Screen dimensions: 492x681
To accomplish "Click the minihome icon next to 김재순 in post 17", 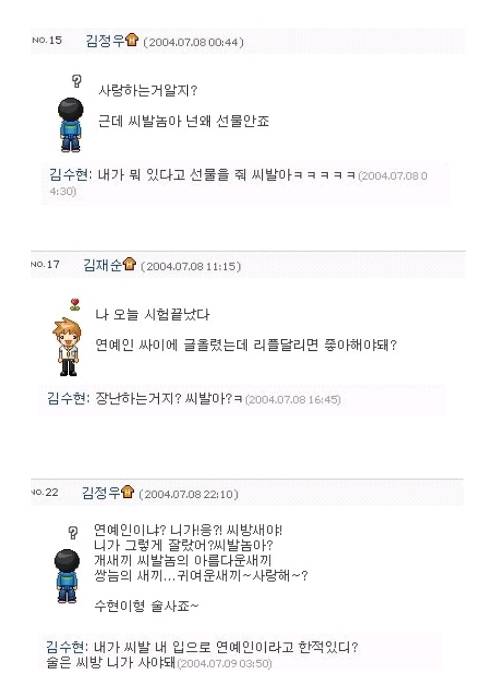I will coord(129,264).
